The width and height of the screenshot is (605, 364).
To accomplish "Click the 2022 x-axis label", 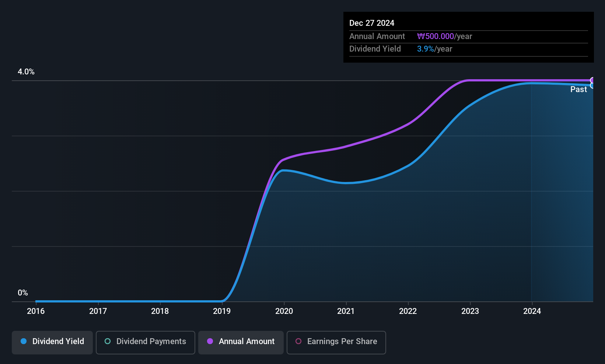I will click(408, 311).
